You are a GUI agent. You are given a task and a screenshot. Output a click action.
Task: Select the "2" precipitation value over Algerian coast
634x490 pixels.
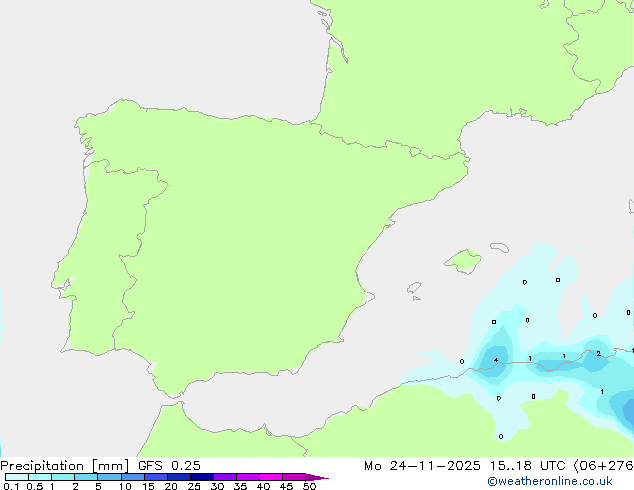pyautogui.click(x=598, y=353)
